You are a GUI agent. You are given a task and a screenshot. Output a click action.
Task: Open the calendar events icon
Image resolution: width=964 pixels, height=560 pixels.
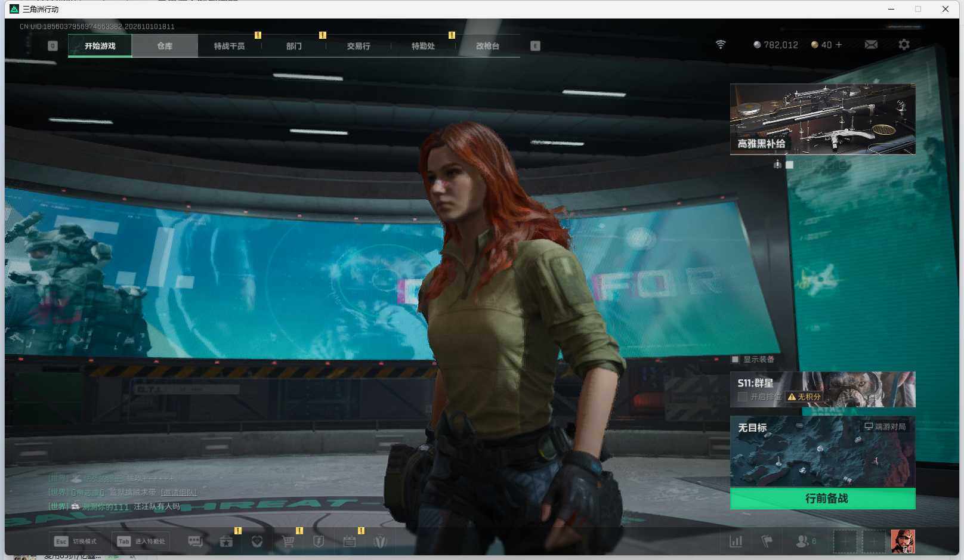click(x=350, y=542)
